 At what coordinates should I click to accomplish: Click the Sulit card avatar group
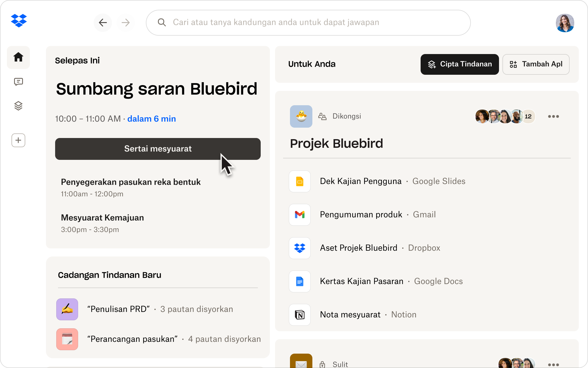pos(517,363)
